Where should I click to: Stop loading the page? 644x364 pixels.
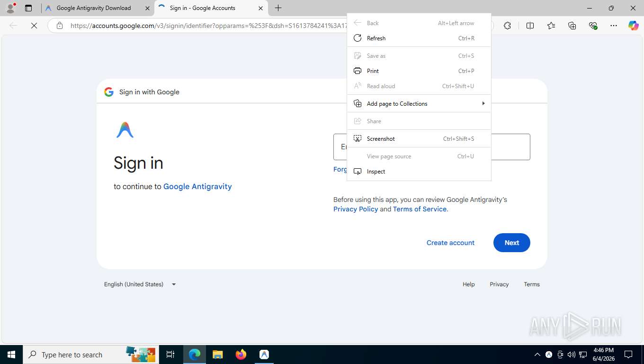(34, 26)
